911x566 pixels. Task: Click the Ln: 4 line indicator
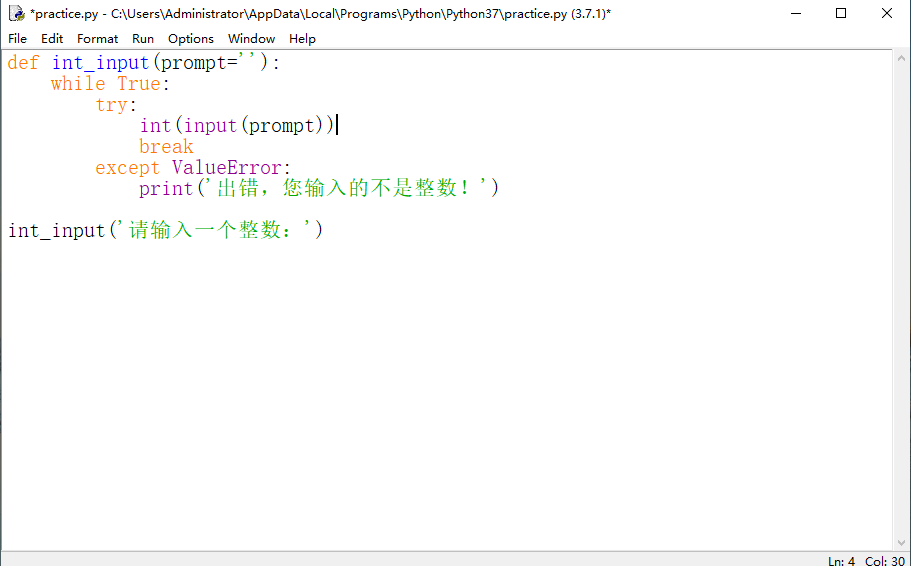click(x=841, y=560)
